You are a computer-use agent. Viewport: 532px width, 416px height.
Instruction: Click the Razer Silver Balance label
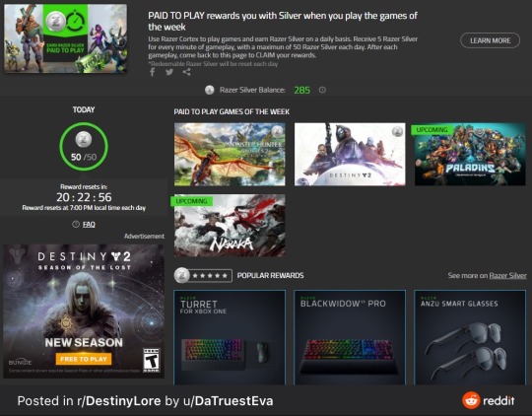252,90
